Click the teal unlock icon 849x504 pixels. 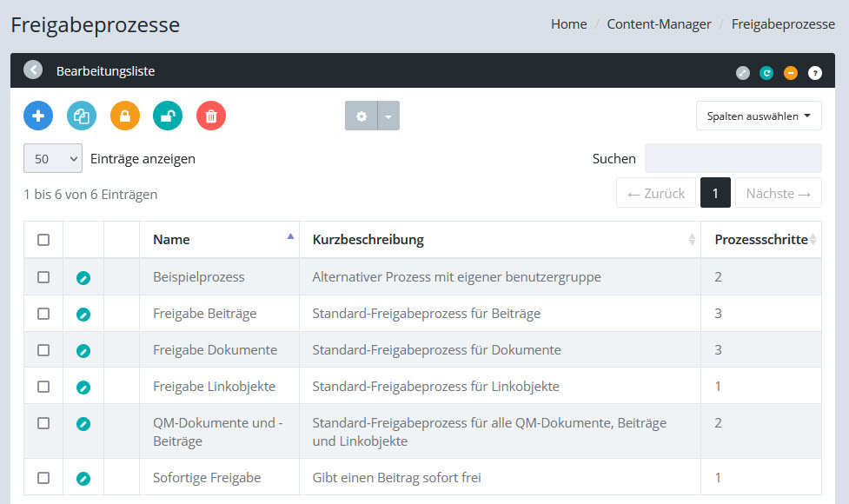pos(168,116)
